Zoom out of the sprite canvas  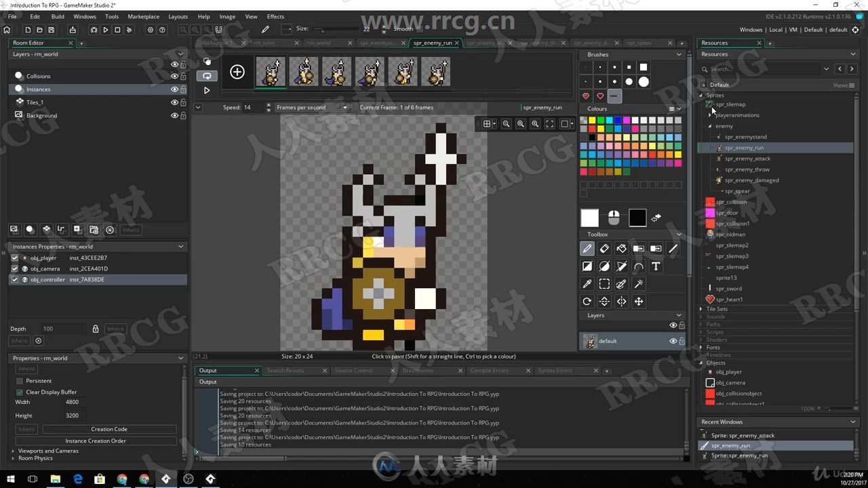(x=506, y=124)
